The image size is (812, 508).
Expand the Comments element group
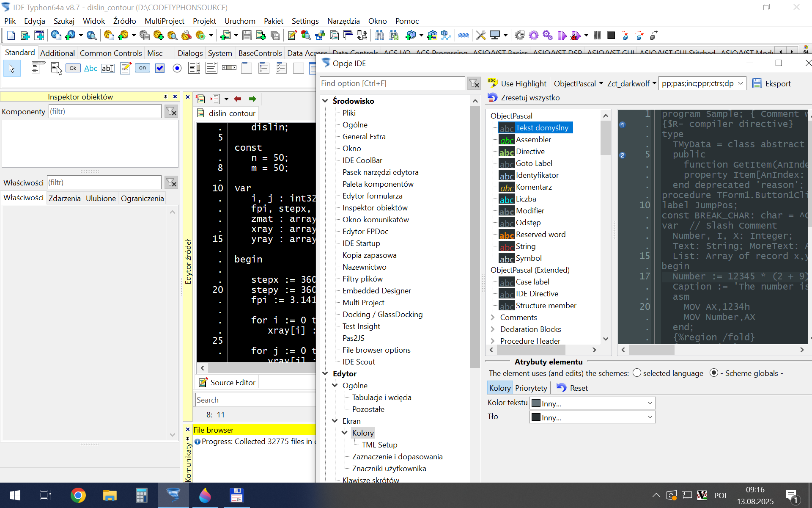(x=493, y=317)
